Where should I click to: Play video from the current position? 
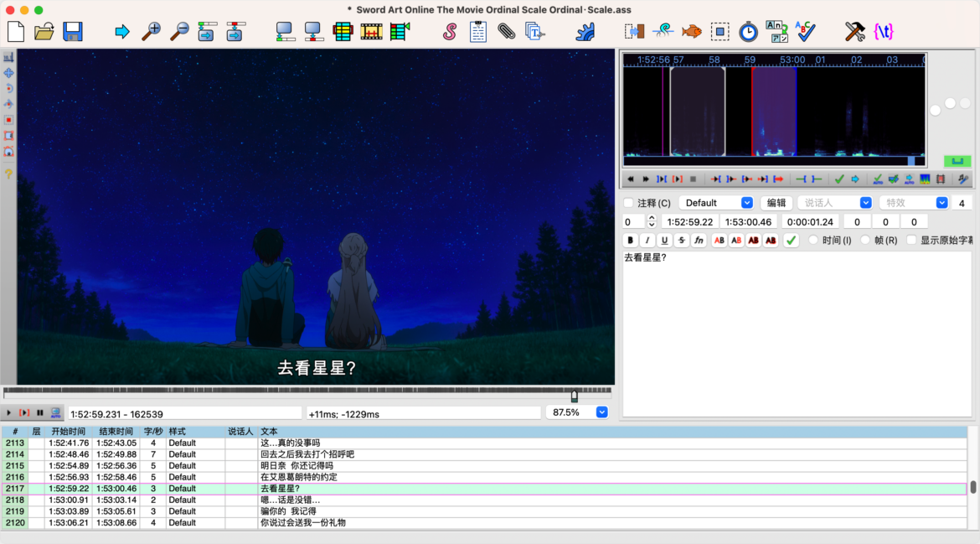[8, 412]
